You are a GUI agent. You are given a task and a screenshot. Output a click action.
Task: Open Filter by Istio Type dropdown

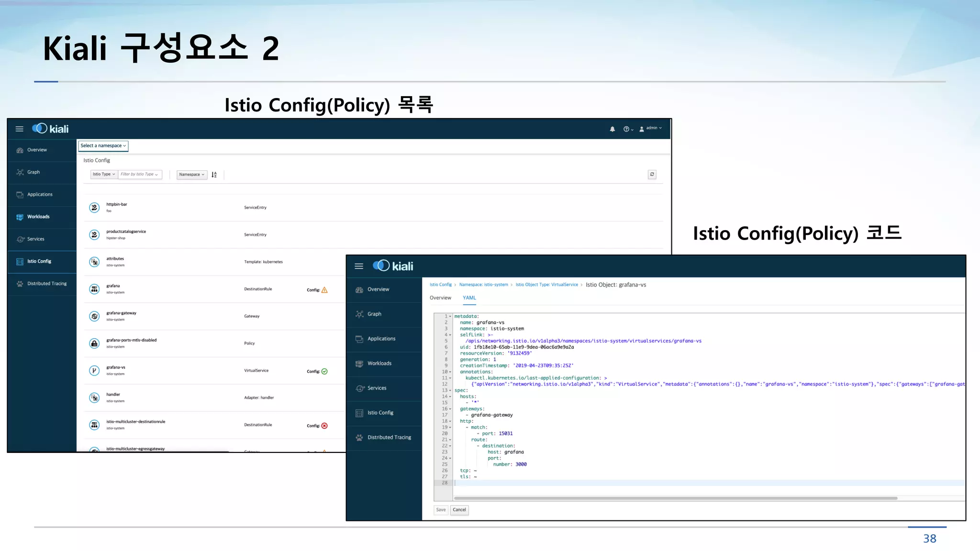click(140, 175)
